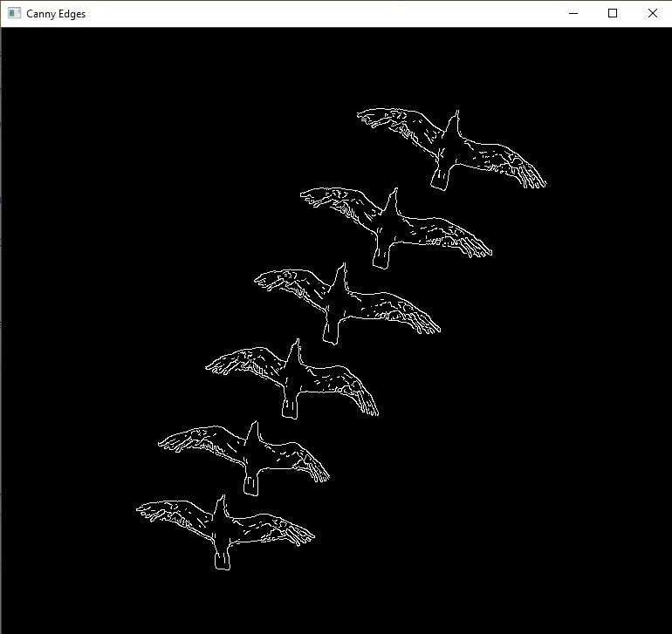Click the Canny Edges window icon
The height and width of the screenshot is (634, 672).
[14, 14]
